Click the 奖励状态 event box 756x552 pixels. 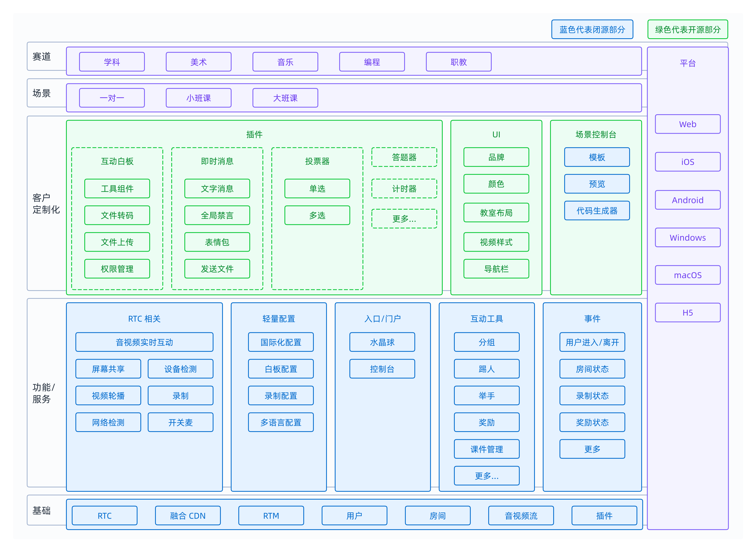[592, 422]
